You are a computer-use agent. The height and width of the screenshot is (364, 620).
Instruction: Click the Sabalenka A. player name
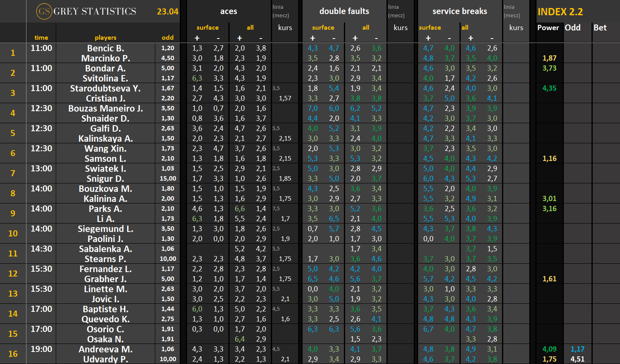pyautogui.click(x=105, y=249)
